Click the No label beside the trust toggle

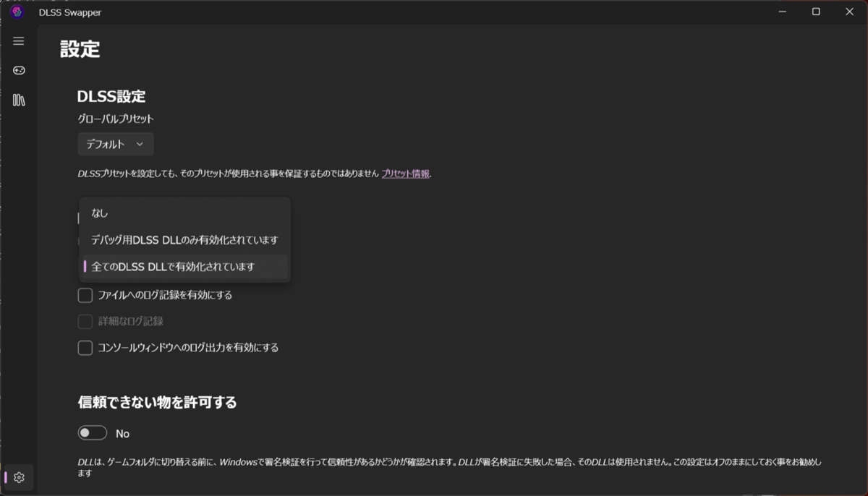pos(122,433)
